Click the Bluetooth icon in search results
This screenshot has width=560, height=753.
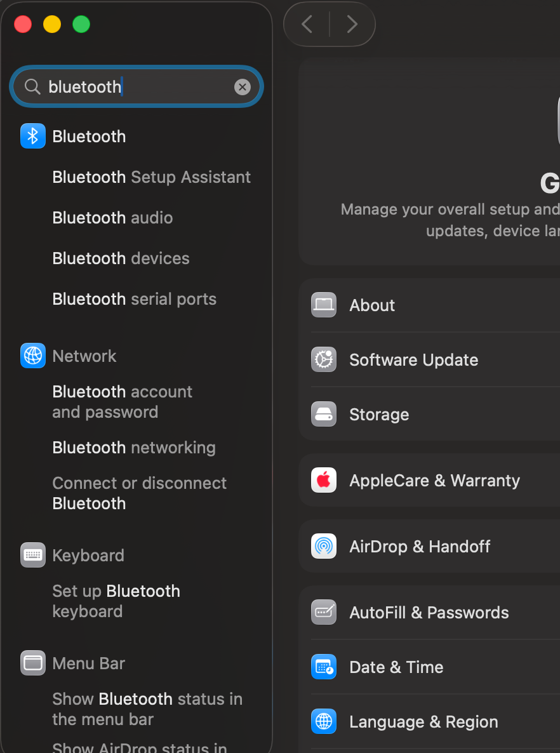pos(32,136)
